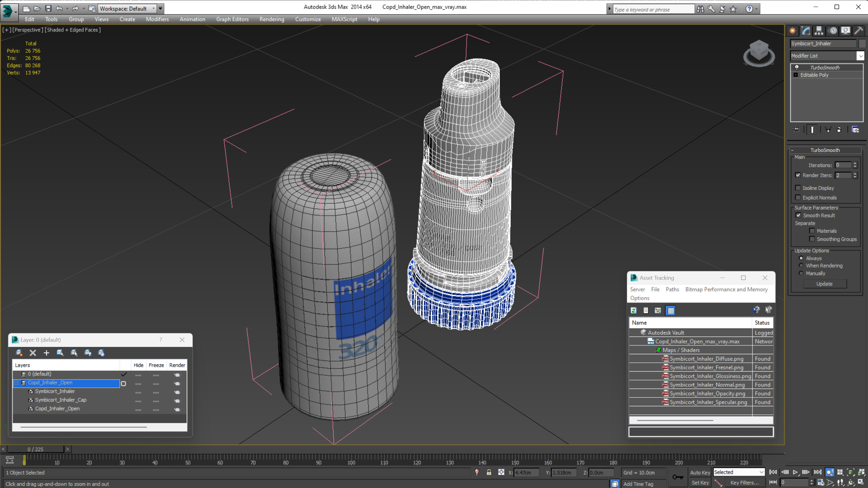Open the Modifiers menu

point(157,19)
